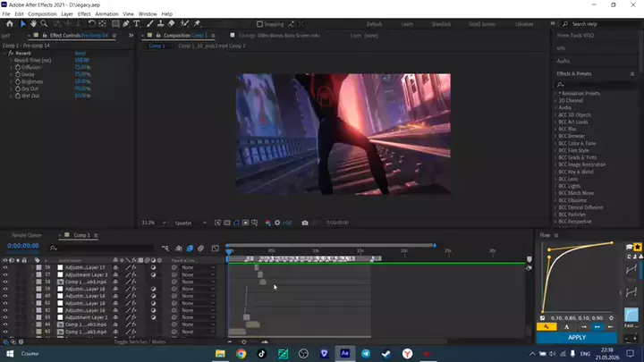The width and height of the screenshot is (644, 362).
Task: Open the graph editor icon in timeline
Action: click(216, 248)
